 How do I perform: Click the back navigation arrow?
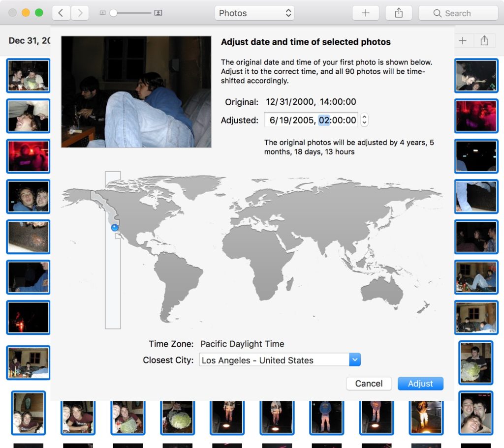click(61, 13)
